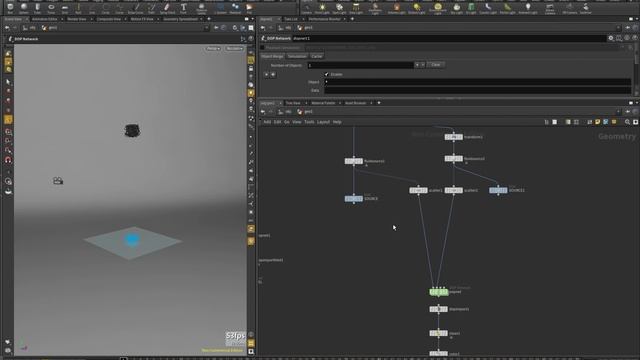Add an Environment Light from the shelf
Screen dimensions: 640x360
438,8
